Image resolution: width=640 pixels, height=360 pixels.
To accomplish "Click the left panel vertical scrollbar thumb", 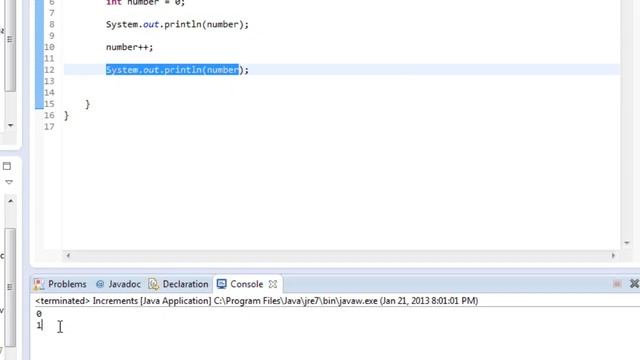I will [10, 288].
